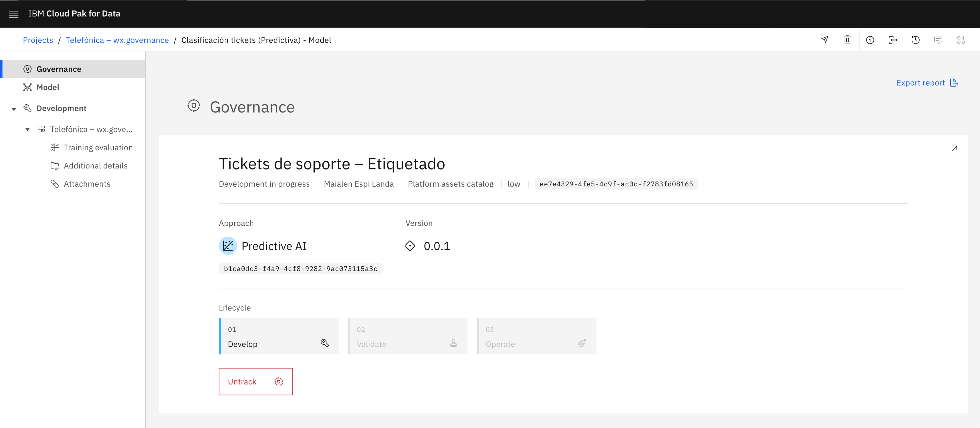980x428 pixels.
Task: Click Clasificación tickets (Predictiva) - Model breadcrumb
Action: pos(256,40)
